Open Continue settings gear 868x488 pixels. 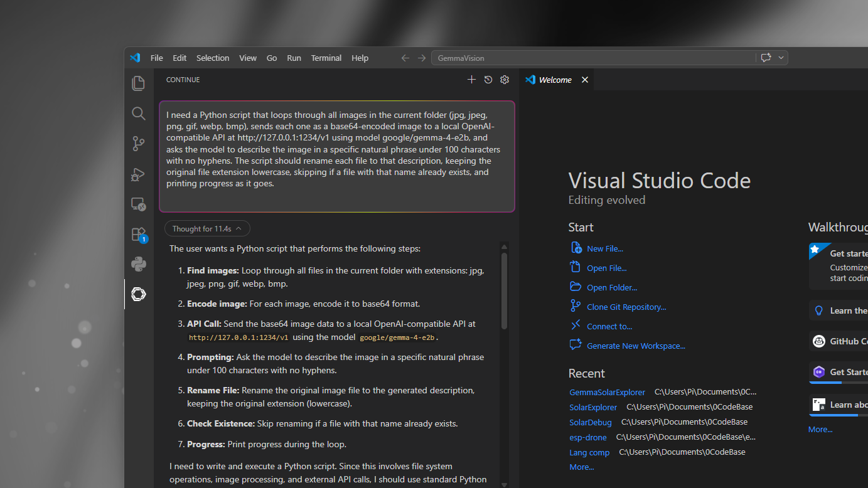pos(505,80)
